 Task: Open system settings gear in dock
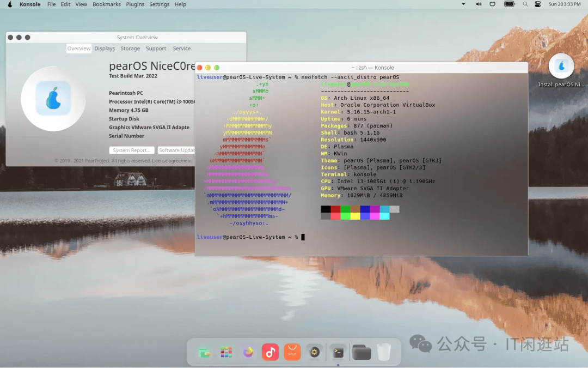[x=314, y=352]
